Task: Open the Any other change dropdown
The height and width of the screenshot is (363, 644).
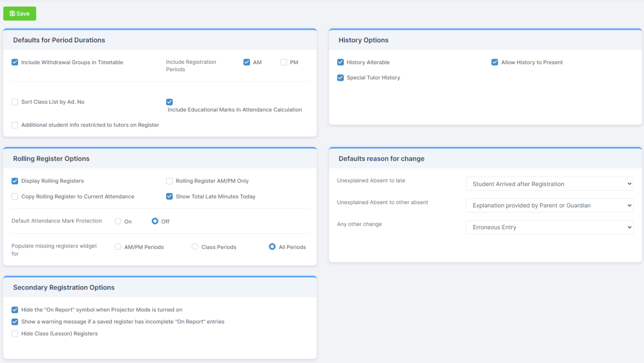Action: pos(549,227)
